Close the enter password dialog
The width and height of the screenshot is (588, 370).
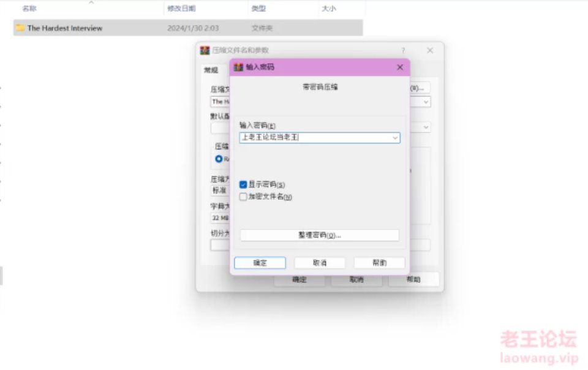click(399, 67)
